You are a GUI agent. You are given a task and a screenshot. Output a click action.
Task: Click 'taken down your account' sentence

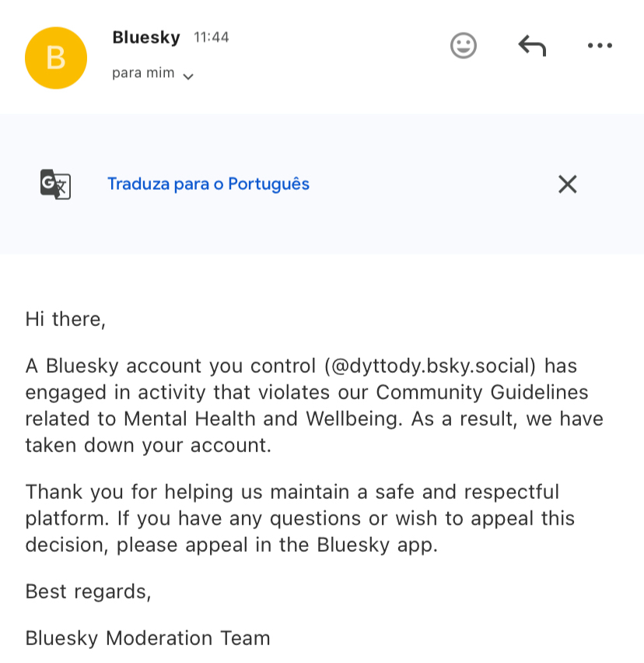click(148, 445)
